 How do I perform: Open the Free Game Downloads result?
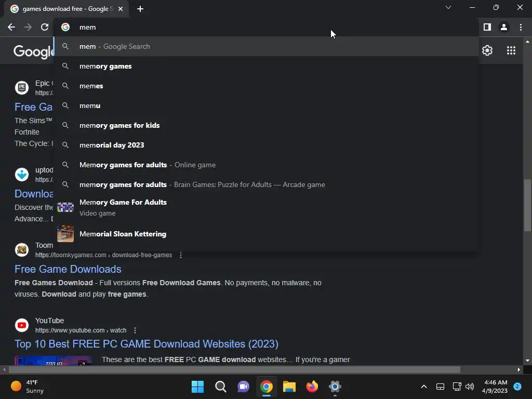click(x=68, y=269)
